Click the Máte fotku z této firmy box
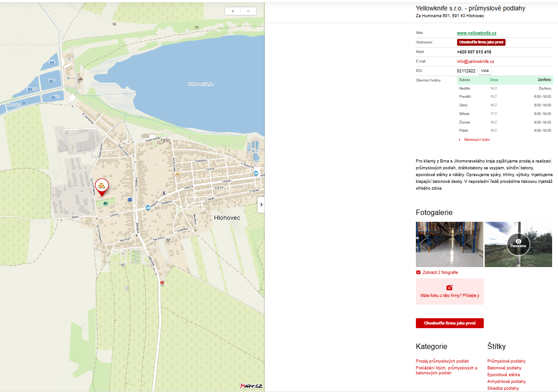Image resolution: width=558 pixels, height=392 pixels. (x=450, y=292)
